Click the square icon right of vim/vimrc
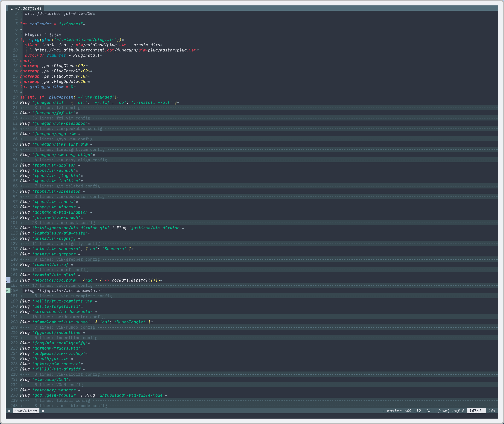The width and height of the screenshot is (504, 424). pyautogui.click(x=43, y=411)
